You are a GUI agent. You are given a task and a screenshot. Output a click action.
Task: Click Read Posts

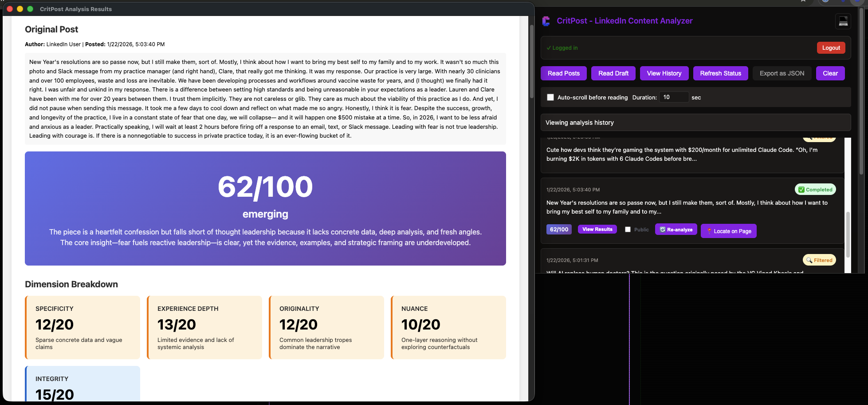tap(564, 73)
